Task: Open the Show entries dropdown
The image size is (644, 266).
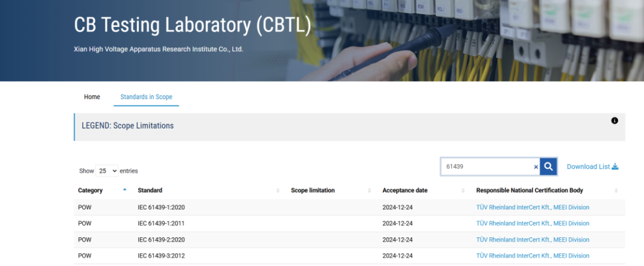Action: 107,171
